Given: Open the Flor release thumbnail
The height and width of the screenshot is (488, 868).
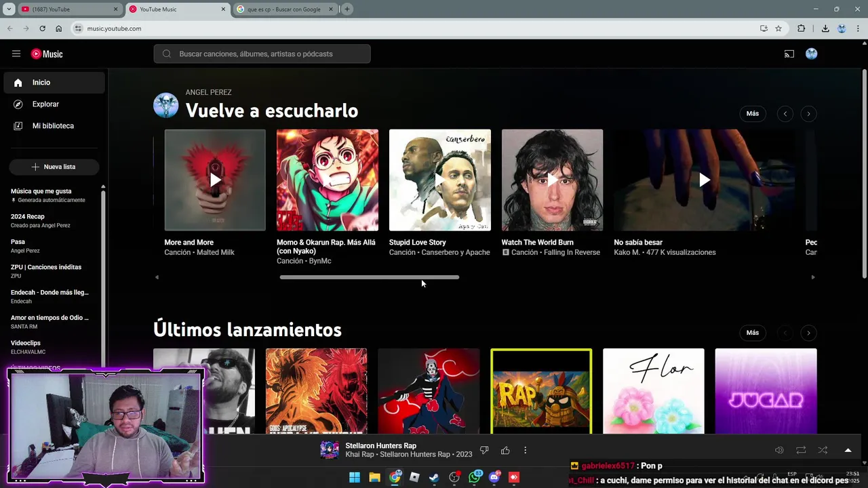Looking at the screenshot, I should pos(654,391).
